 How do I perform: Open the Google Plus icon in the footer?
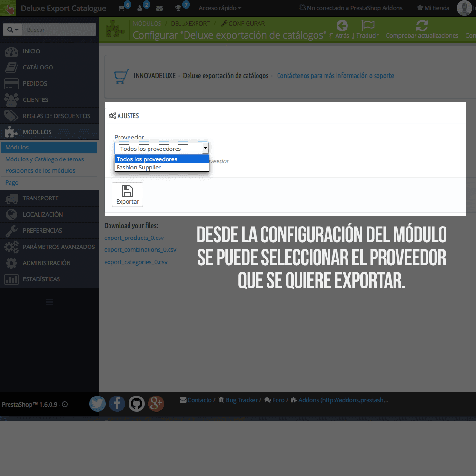click(x=156, y=404)
